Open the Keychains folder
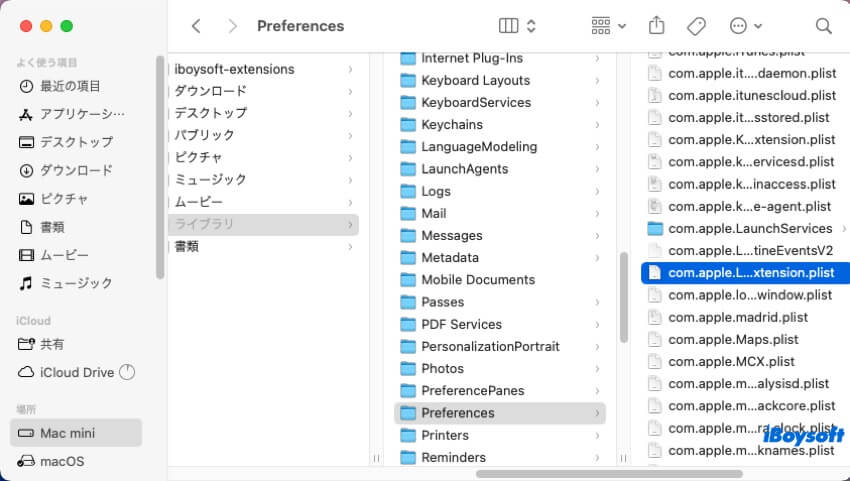 500,125
